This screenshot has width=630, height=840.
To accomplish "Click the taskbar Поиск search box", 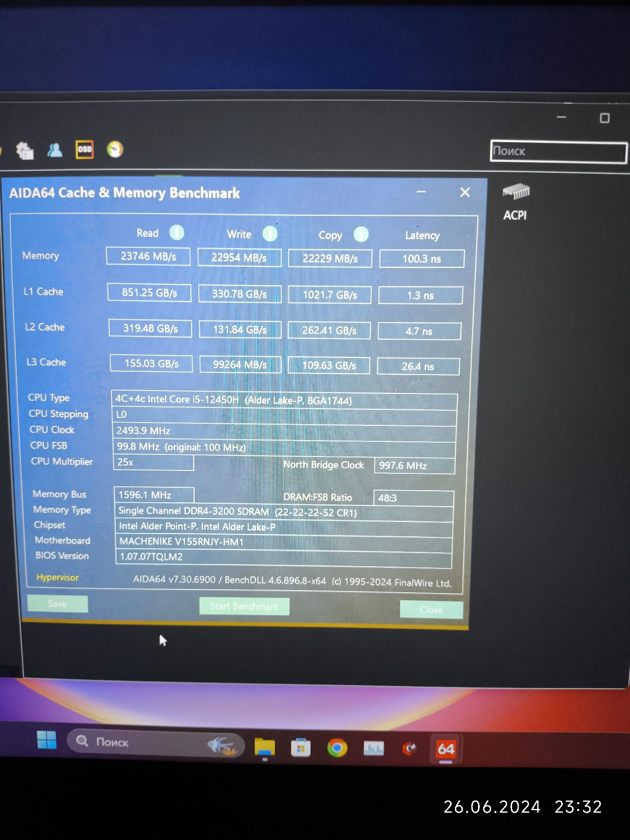I will tap(156, 743).
